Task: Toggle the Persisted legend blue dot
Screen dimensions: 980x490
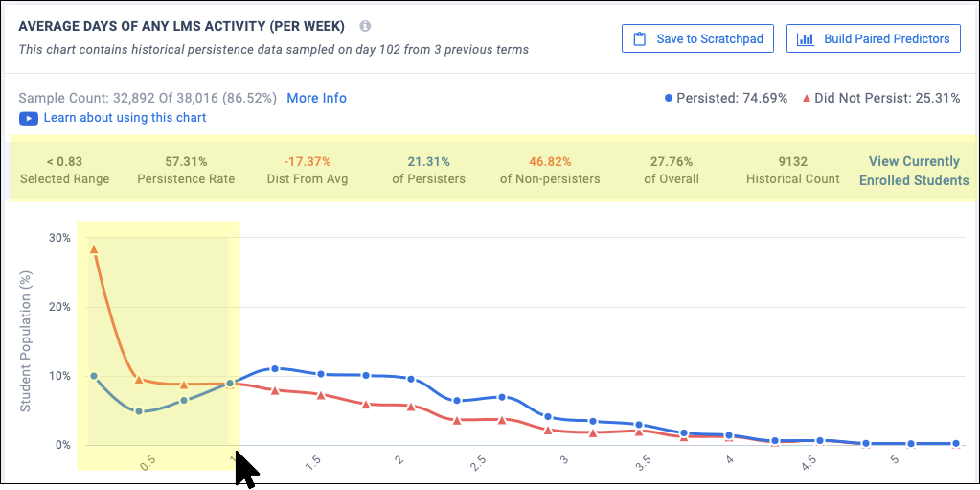Action: coord(669,98)
